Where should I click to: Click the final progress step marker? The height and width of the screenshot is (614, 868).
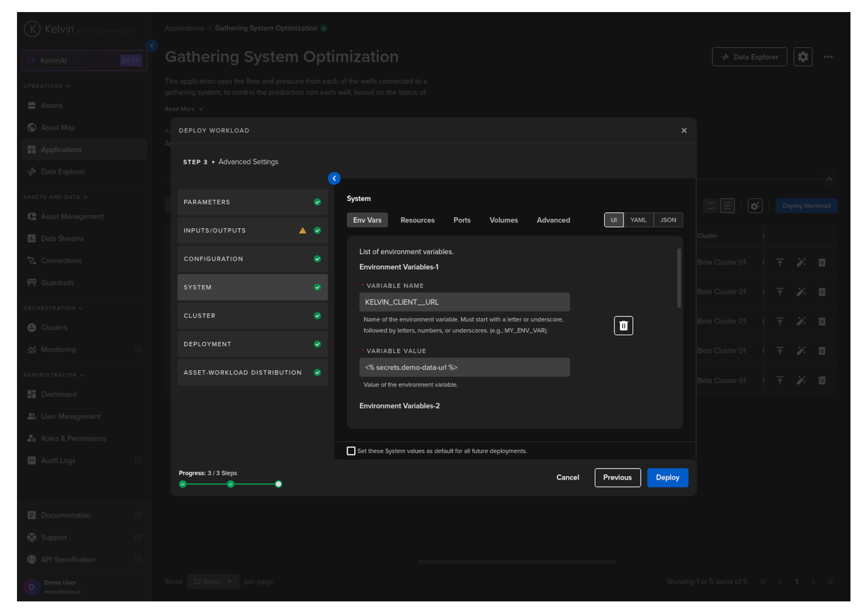coord(278,484)
